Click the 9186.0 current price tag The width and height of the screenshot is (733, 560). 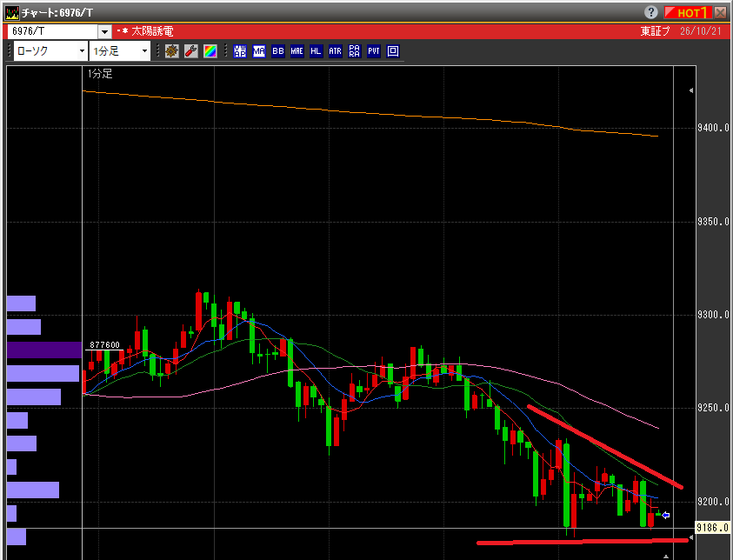coord(713,528)
